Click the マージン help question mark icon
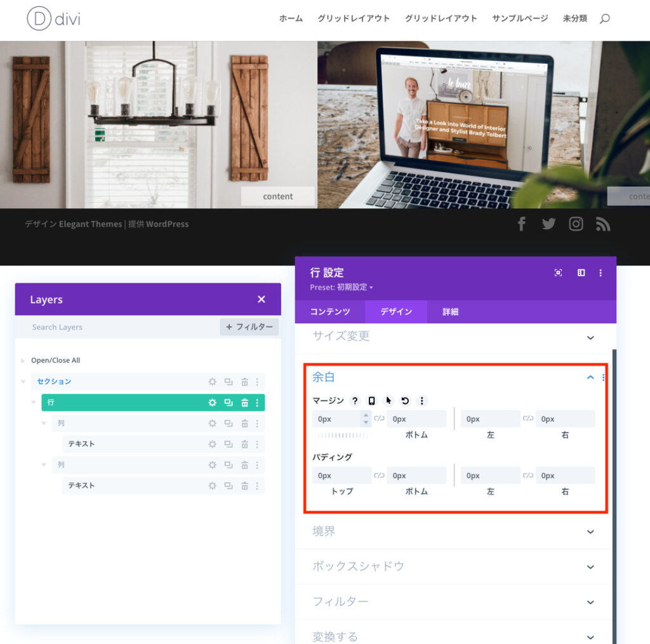The image size is (650, 644). click(355, 401)
